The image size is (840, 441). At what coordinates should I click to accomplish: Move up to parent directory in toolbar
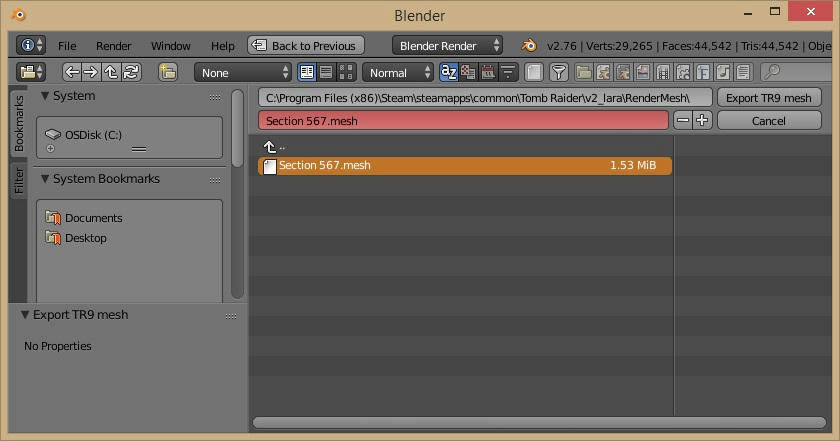point(111,72)
